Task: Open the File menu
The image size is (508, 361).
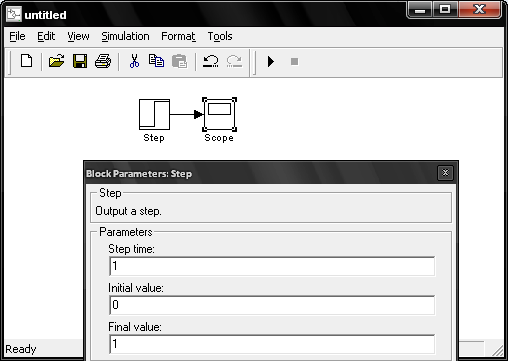Action: (x=17, y=36)
